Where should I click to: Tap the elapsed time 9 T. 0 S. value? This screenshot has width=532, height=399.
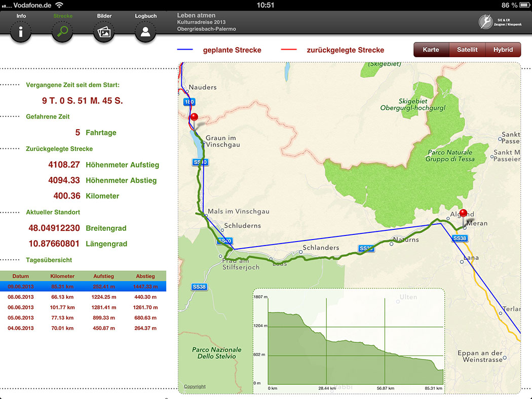[x=83, y=101]
